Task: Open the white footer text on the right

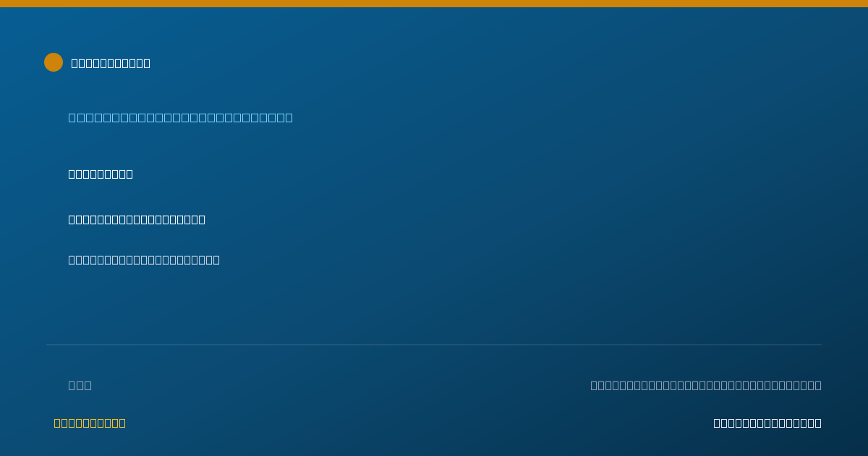Action: click(767, 423)
